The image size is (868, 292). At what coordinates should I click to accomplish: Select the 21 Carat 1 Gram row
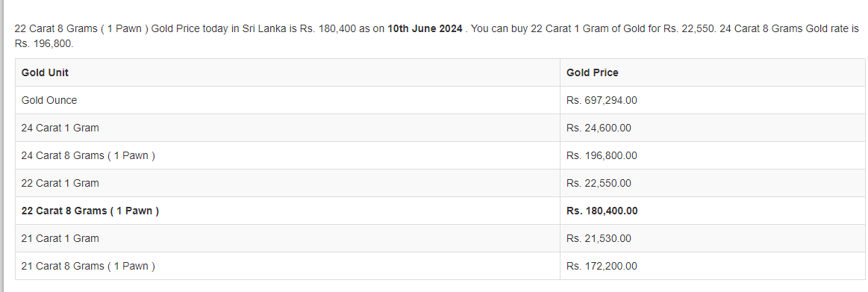tap(440, 239)
